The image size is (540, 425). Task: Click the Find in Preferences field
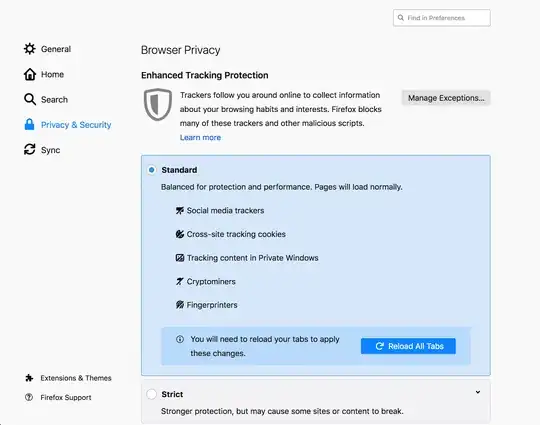442,18
